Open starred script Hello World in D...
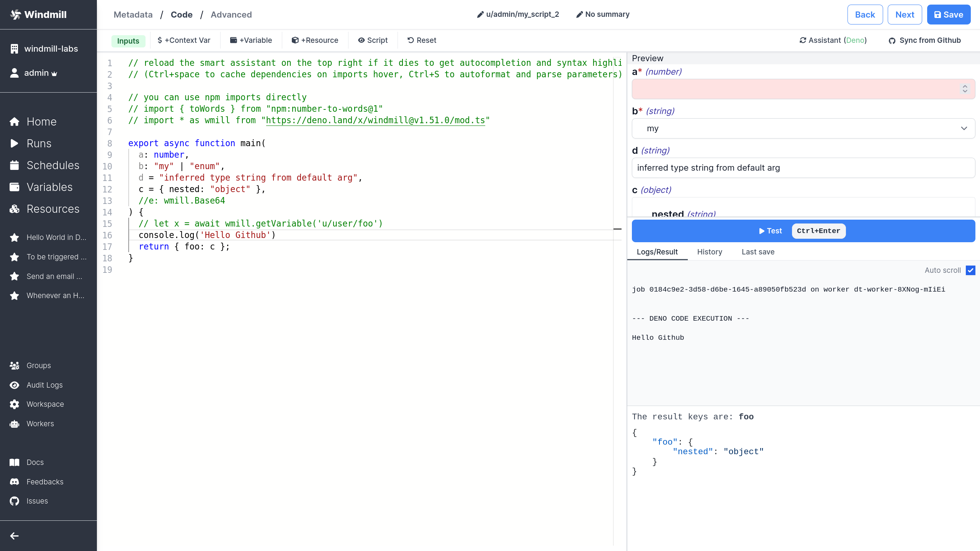 coord(56,237)
